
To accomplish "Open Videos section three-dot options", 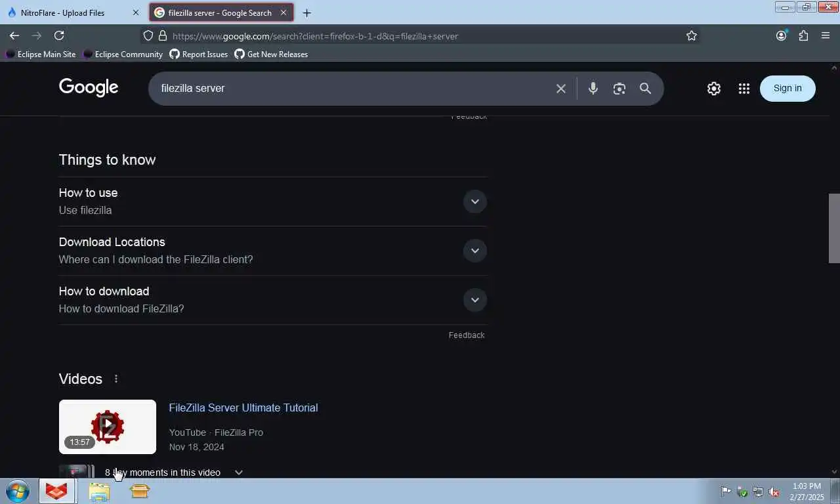I will click(116, 379).
